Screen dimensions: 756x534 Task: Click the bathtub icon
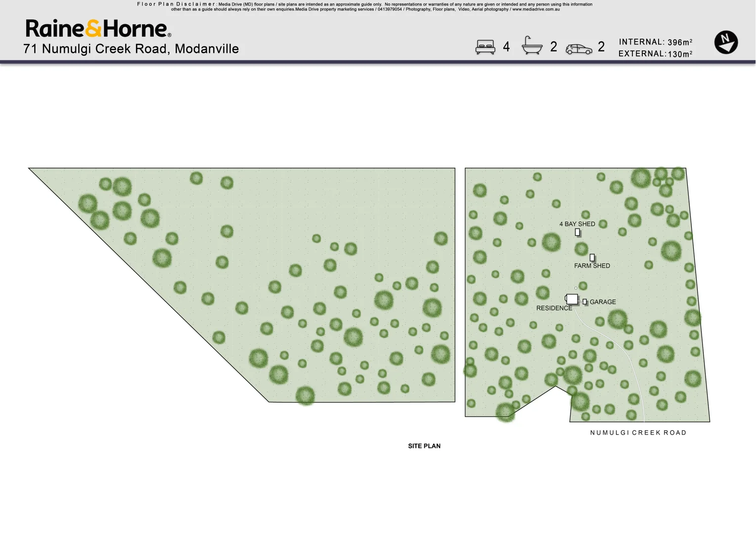coord(532,46)
